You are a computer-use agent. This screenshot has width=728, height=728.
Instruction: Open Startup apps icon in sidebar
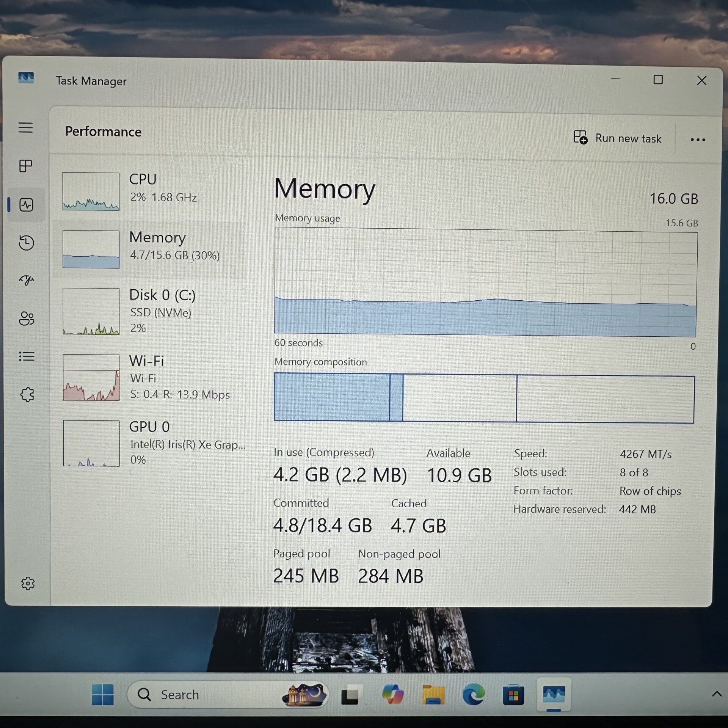tap(26, 280)
